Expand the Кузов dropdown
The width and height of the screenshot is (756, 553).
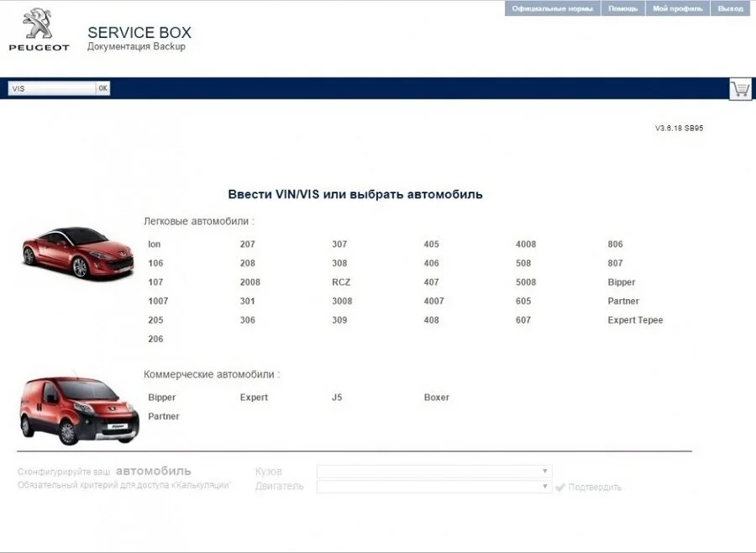click(434, 471)
